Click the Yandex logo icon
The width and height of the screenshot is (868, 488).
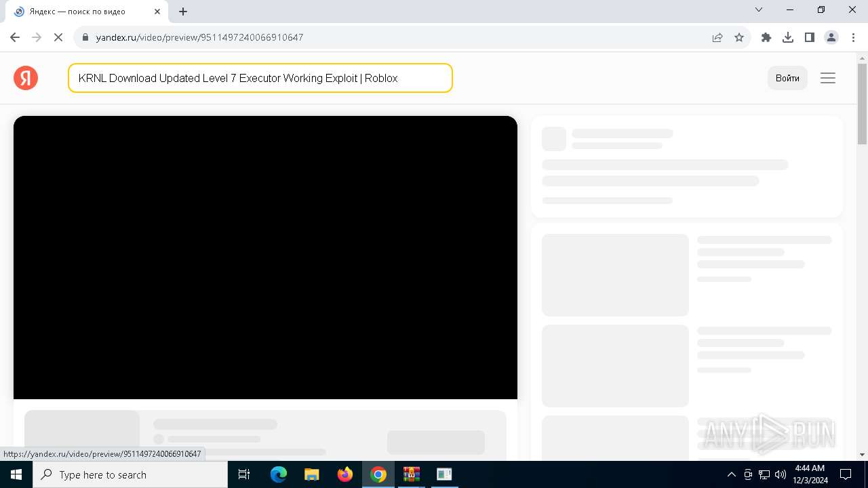tap(26, 78)
